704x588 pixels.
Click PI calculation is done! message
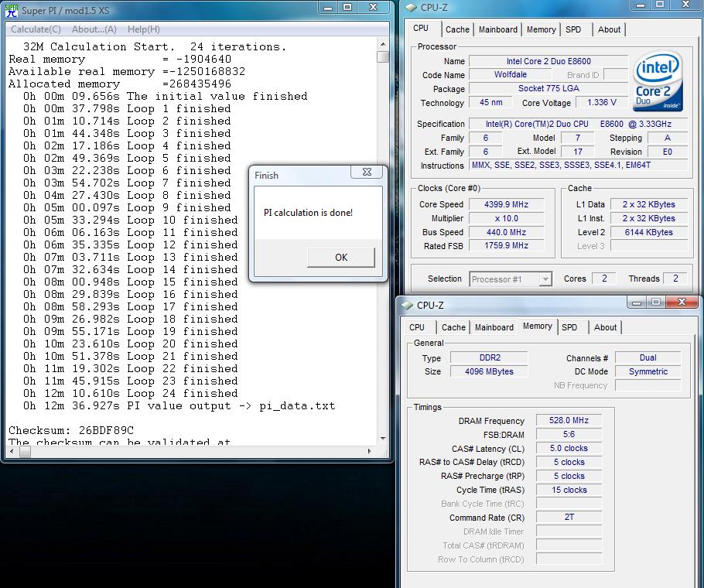tap(308, 213)
